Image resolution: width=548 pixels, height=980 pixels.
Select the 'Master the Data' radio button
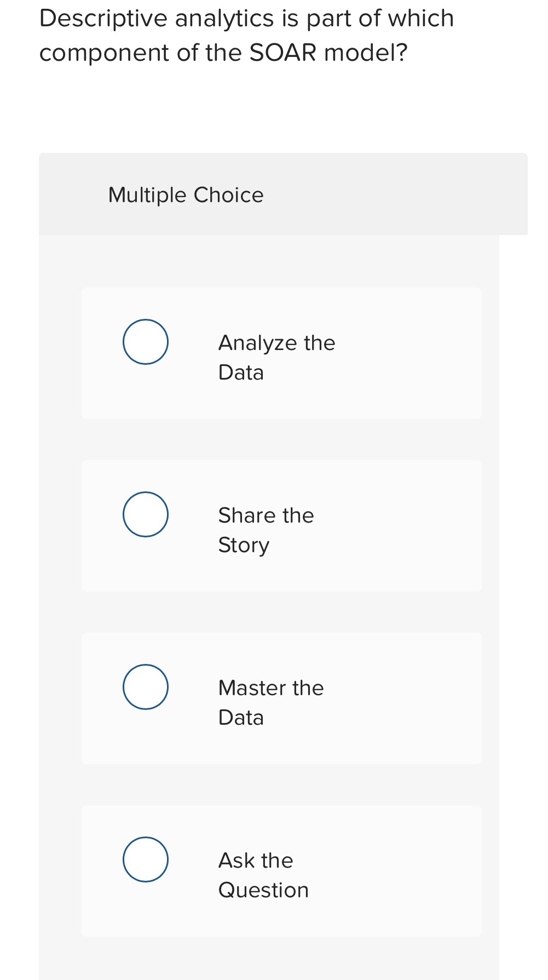click(145, 686)
